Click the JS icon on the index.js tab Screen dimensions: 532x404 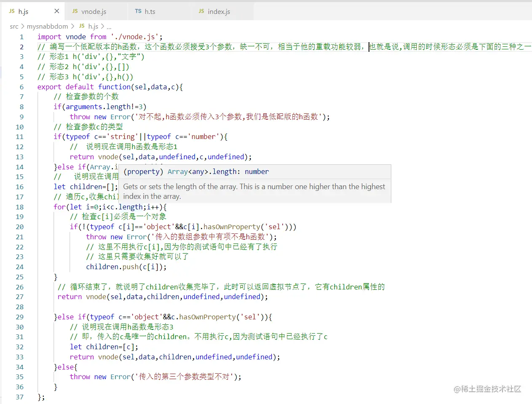click(x=201, y=12)
